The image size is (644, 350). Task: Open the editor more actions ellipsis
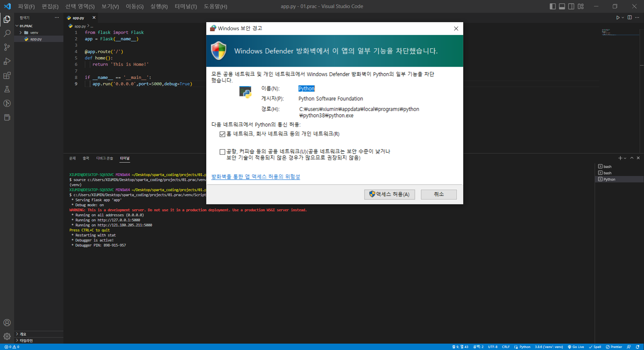[637, 17]
